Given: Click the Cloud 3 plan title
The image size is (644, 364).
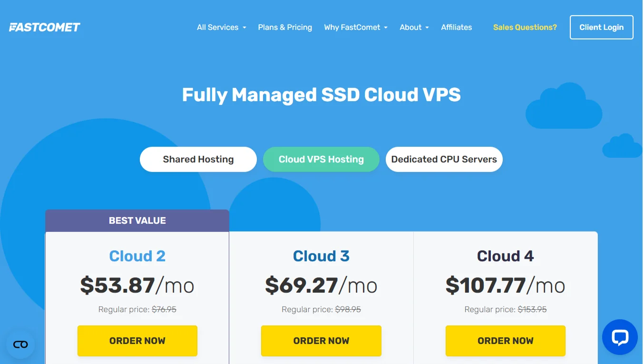Looking at the screenshot, I should [x=321, y=256].
